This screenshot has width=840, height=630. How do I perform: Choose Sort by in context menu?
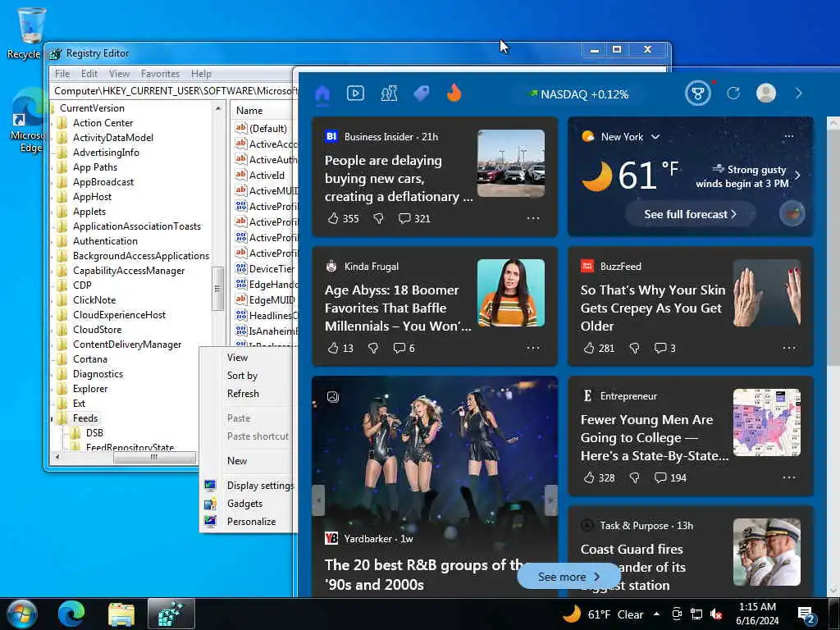pyautogui.click(x=242, y=376)
